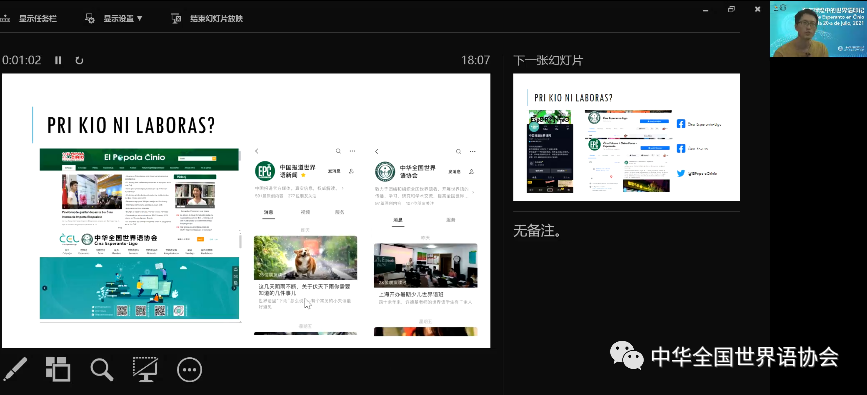Click the presenter webcam video thumbnail
The image size is (867, 395).
click(818, 29)
